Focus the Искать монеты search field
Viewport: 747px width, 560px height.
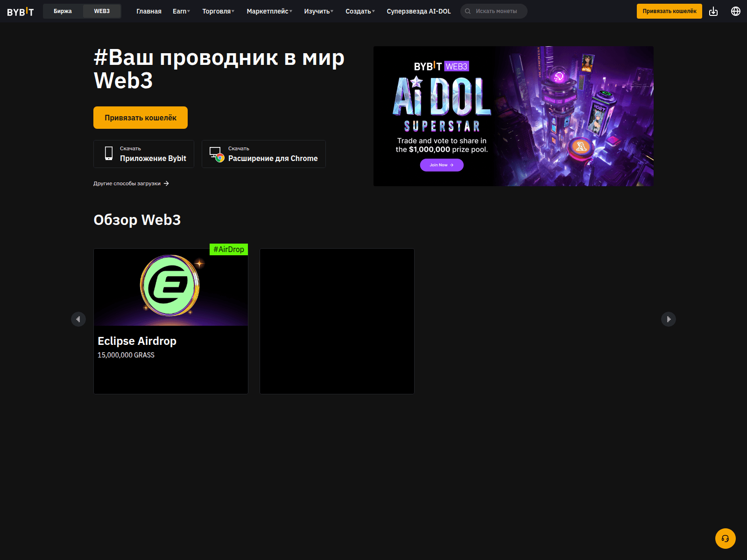[494, 11]
